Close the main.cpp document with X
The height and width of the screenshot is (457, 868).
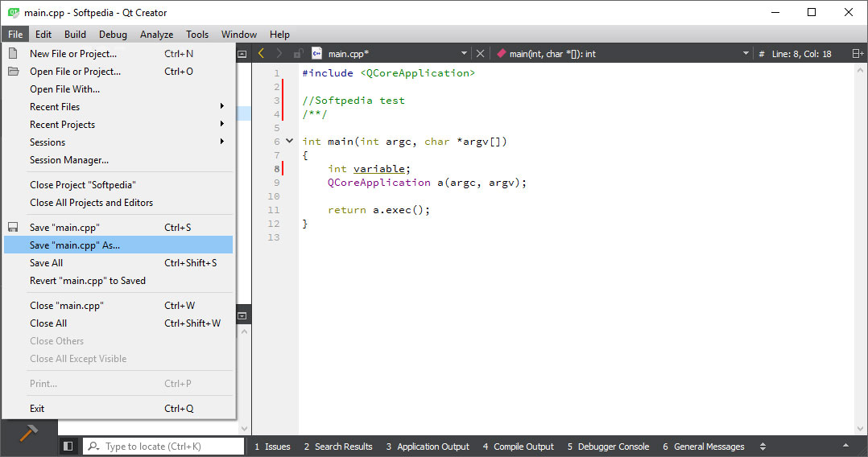(481, 54)
